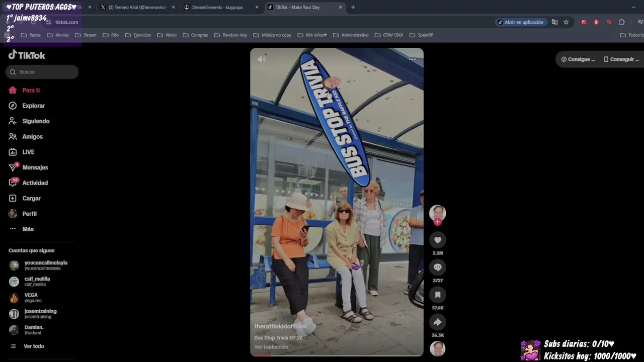Follow the creator with the red plus
644x362 pixels.
click(x=438, y=222)
